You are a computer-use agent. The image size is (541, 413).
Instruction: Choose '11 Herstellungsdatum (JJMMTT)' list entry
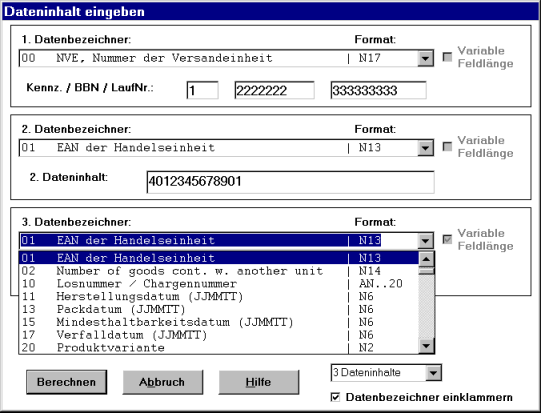(x=219, y=296)
